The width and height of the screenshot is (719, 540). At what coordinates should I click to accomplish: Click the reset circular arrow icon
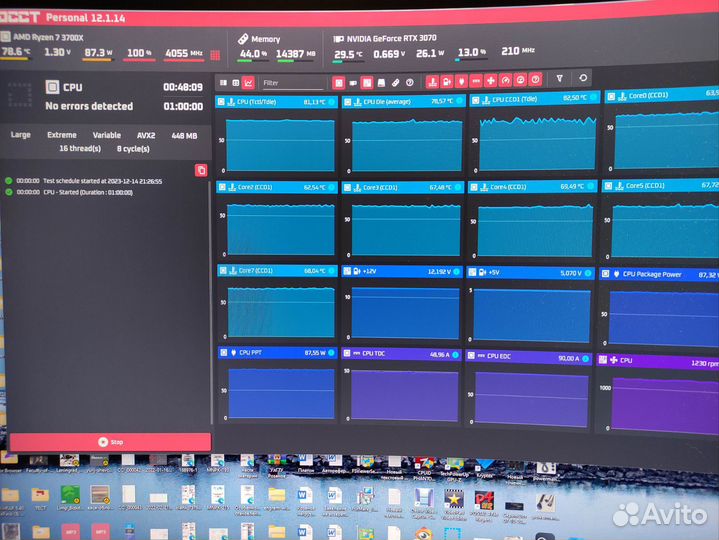click(583, 77)
